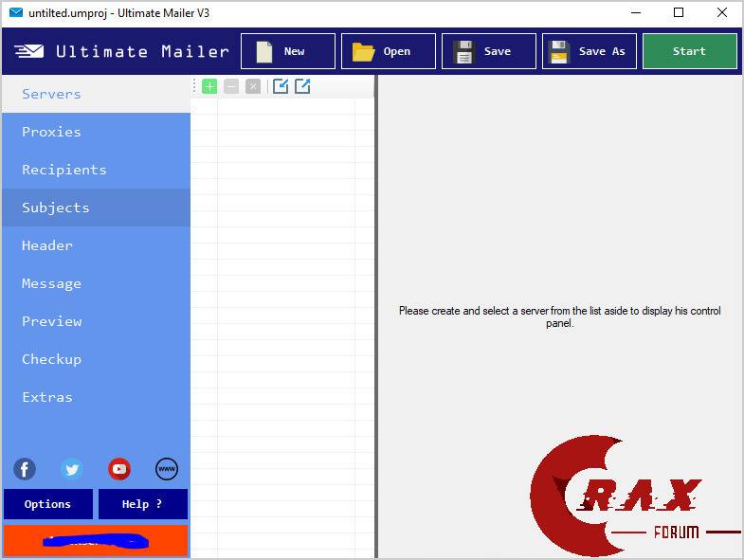Open the Help ? button
744x560 pixels.
tap(143, 504)
